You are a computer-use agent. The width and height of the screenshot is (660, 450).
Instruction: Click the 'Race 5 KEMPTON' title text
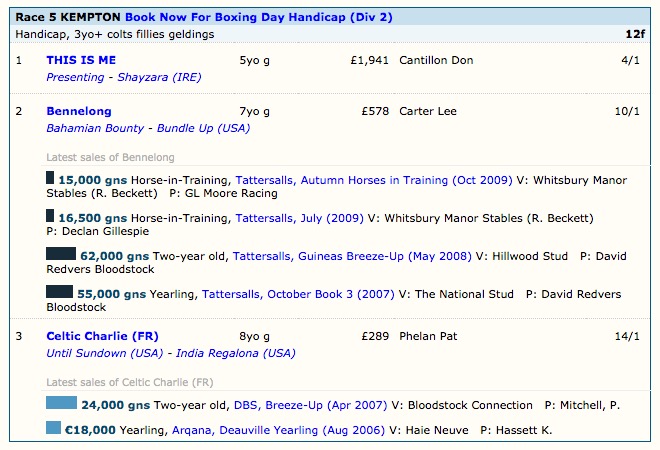(x=68, y=17)
